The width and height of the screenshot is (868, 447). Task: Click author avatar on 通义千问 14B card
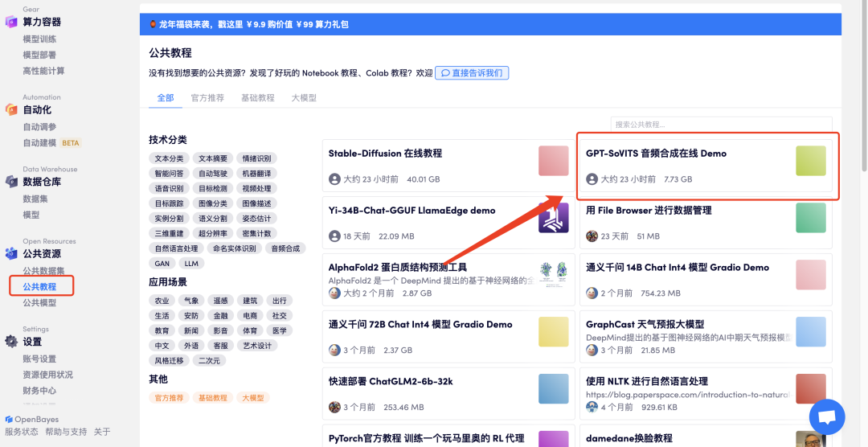[592, 293]
